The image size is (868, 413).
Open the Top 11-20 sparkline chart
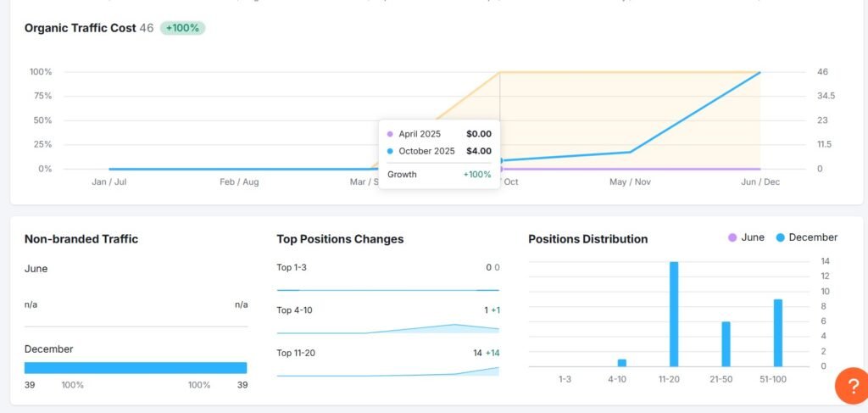tap(387, 371)
